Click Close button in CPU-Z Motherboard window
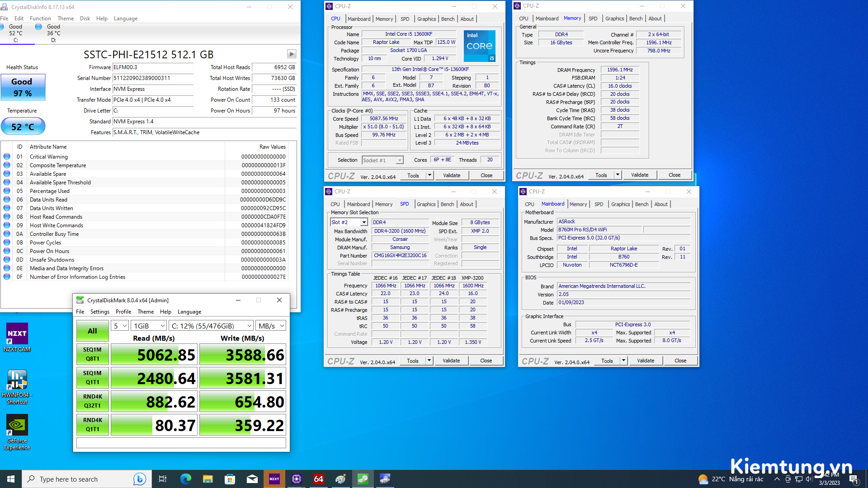The height and width of the screenshot is (488, 868). tap(680, 361)
